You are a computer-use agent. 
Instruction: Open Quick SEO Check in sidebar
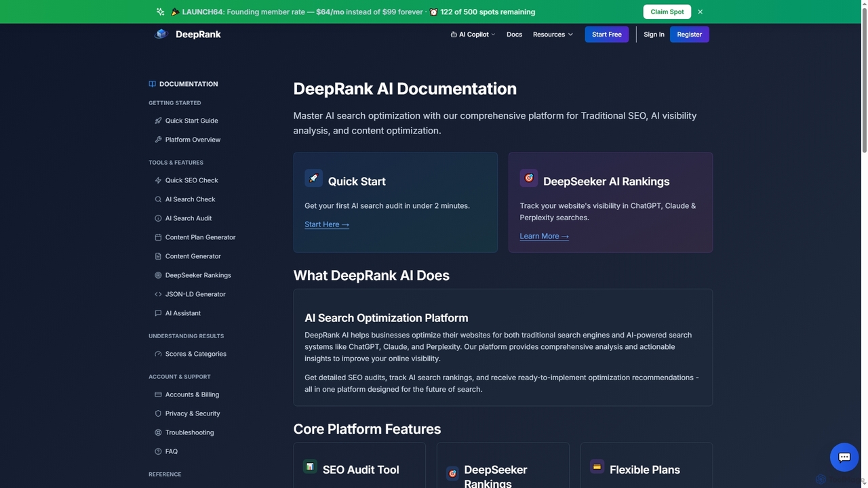(x=192, y=180)
